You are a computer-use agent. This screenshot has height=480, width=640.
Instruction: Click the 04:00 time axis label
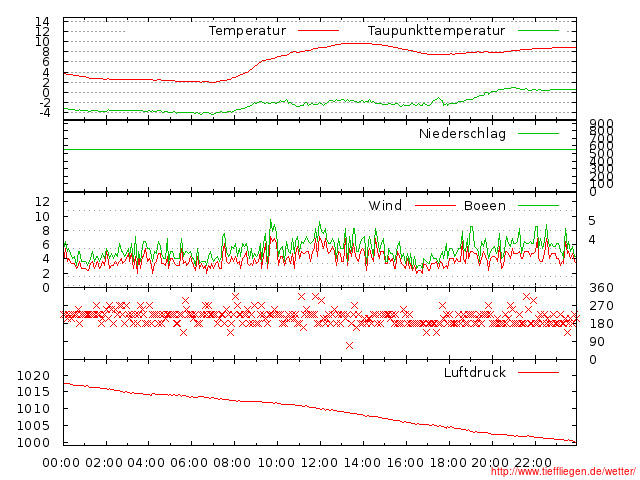click(147, 463)
